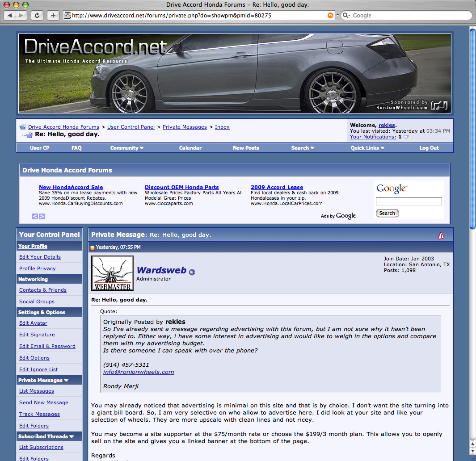476x461 pixels.
Task: Click the Ads by Google label
Action: click(x=338, y=216)
